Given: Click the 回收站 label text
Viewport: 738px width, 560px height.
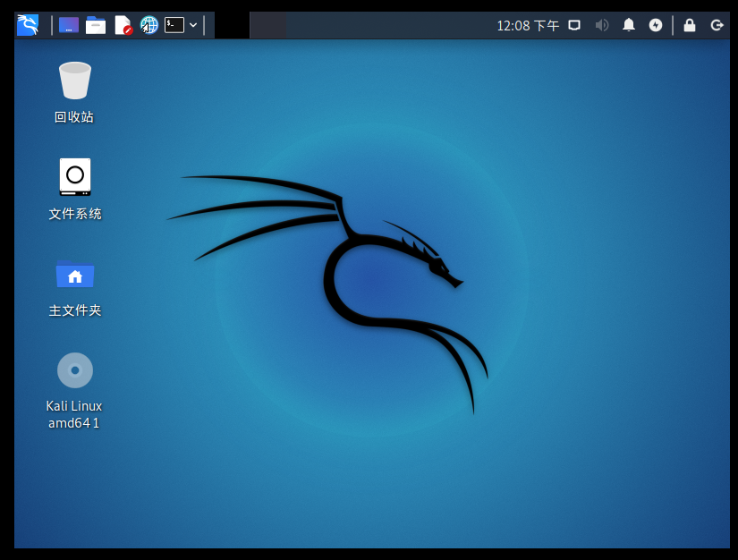Looking at the screenshot, I should 74,117.
